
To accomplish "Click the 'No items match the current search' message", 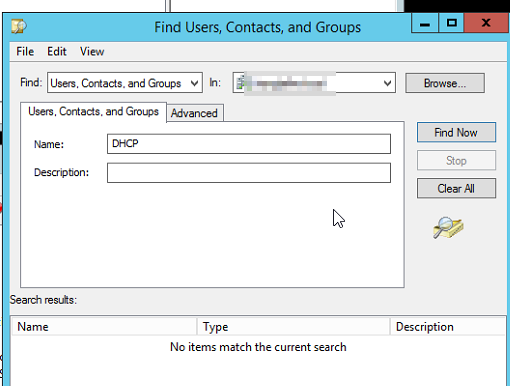I will tap(258, 347).
